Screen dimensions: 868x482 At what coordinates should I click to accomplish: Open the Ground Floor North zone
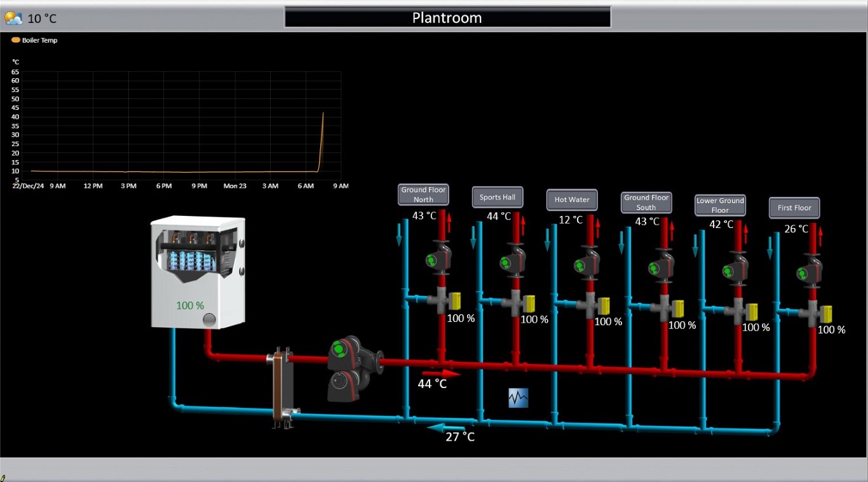point(423,194)
